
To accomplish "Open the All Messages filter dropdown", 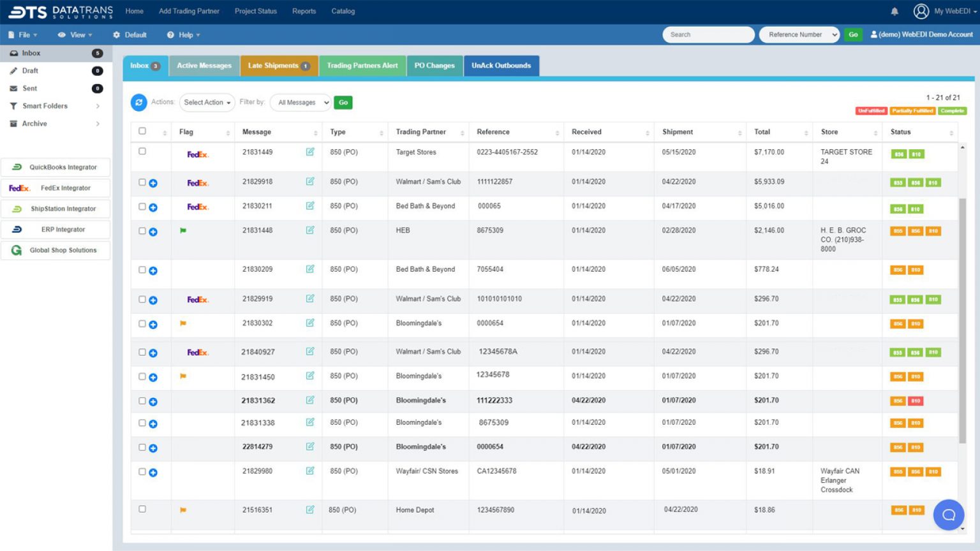I will coord(300,102).
